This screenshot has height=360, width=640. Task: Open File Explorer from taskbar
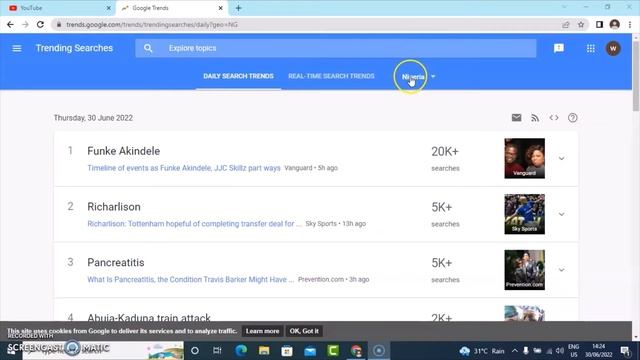[x=264, y=351]
